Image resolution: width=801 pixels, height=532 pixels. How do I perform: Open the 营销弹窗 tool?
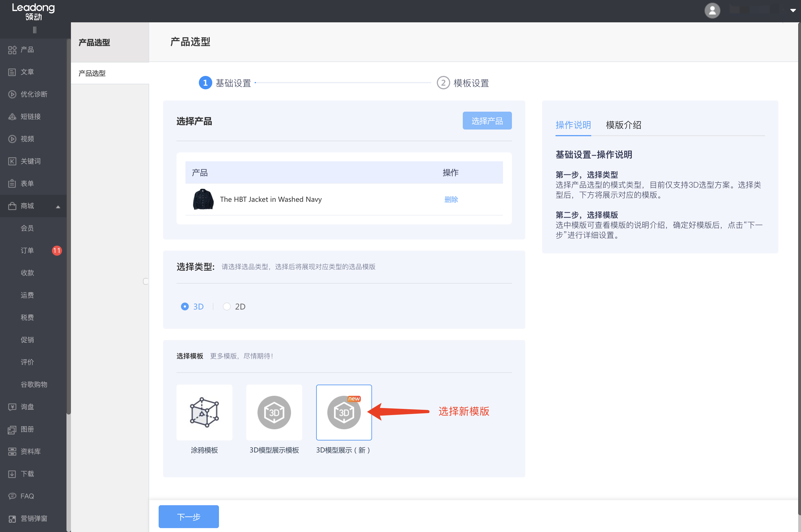click(34, 518)
